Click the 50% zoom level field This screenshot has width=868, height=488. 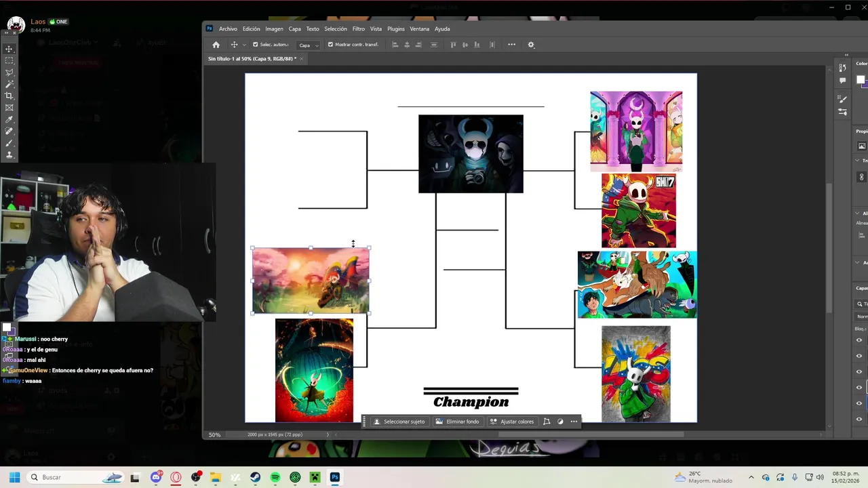click(214, 434)
